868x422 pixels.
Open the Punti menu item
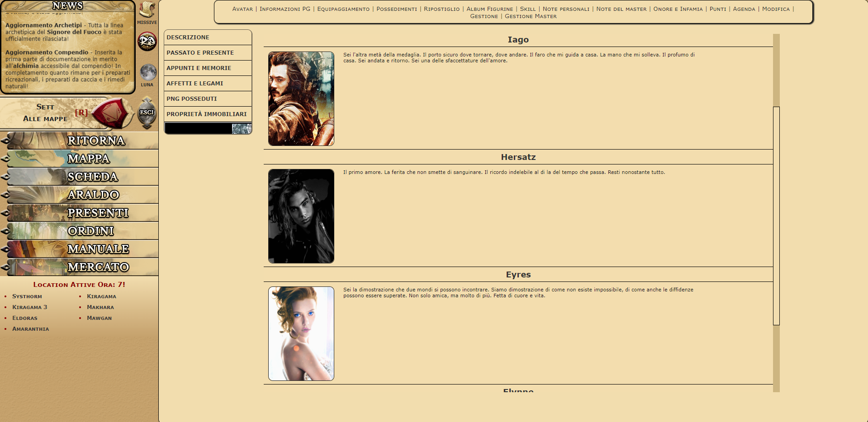tap(718, 9)
